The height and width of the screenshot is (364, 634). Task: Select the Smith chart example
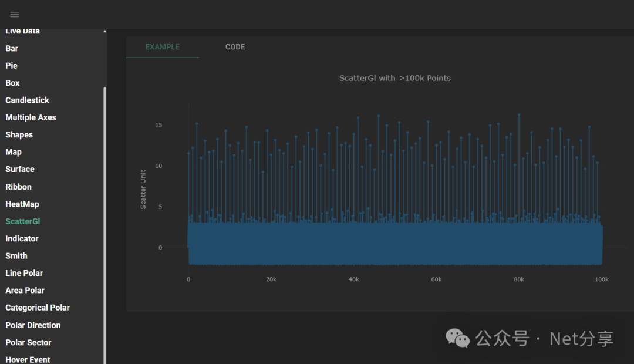[x=16, y=255]
